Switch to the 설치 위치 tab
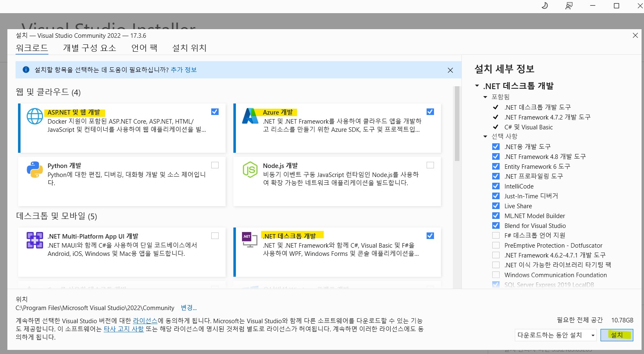The height and width of the screenshot is (354, 644). pos(190,48)
